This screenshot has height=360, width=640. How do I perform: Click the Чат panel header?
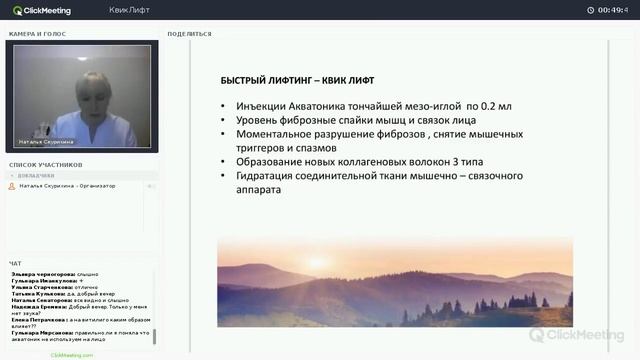coord(15,264)
